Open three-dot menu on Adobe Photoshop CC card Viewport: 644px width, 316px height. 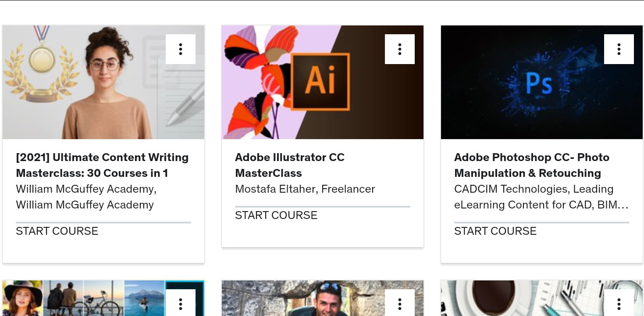click(x=619, y=49)
